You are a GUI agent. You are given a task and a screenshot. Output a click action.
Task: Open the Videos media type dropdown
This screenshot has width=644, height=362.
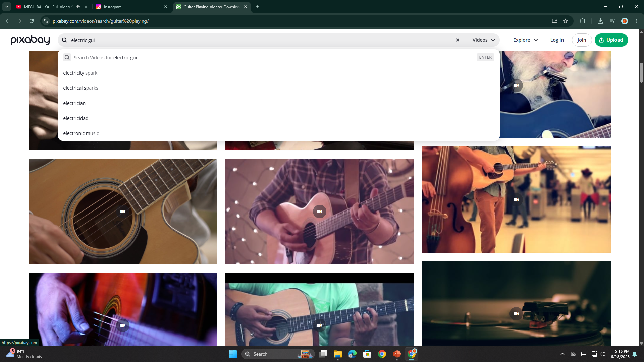pos(483,40)
